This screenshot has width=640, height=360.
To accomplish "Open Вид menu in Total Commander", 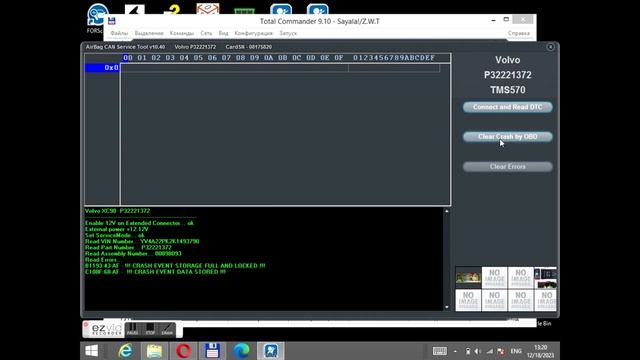I will (223, 33).
